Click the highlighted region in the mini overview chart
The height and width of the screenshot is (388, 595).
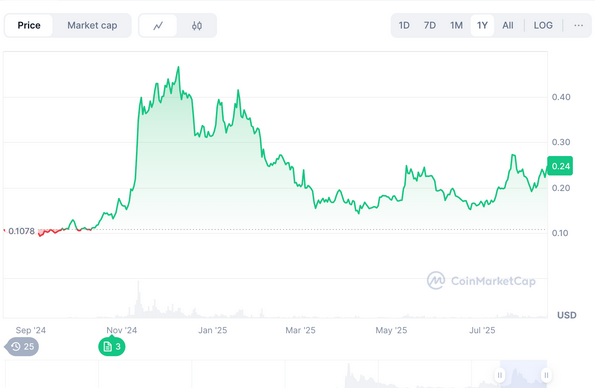(x=523, y=374)
